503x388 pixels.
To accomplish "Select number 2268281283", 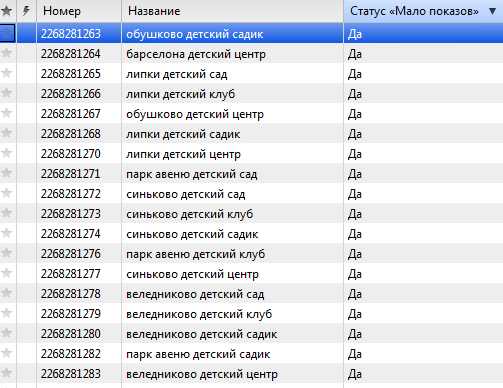I will pyautogui.click(x=71, y=374).
